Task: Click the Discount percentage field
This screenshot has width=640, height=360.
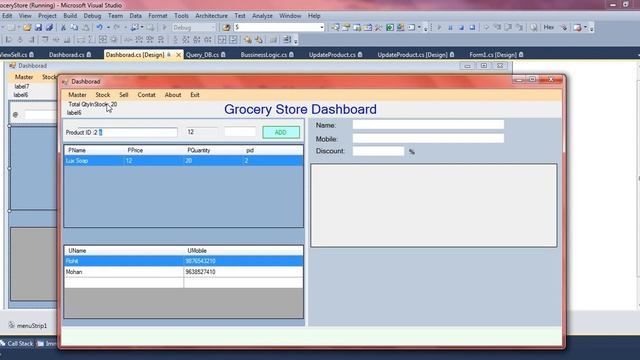Action: [378, 151]
